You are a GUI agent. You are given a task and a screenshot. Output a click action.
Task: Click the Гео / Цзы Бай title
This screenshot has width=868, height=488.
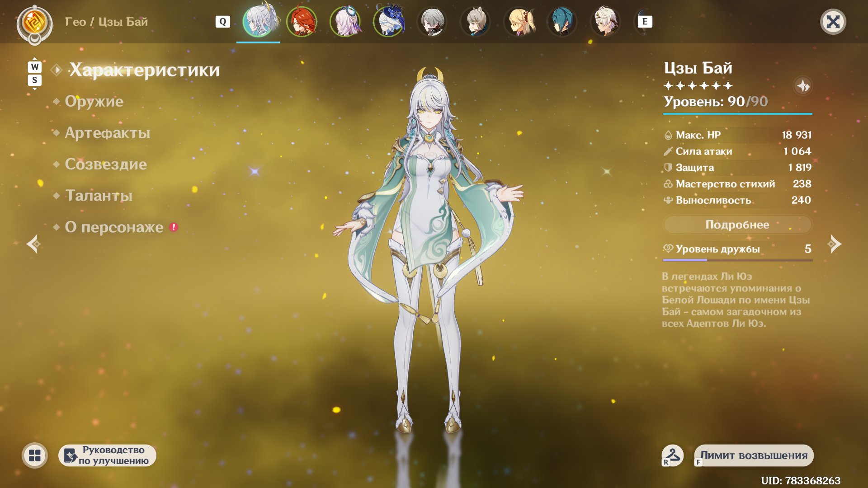tap(106, 22)
